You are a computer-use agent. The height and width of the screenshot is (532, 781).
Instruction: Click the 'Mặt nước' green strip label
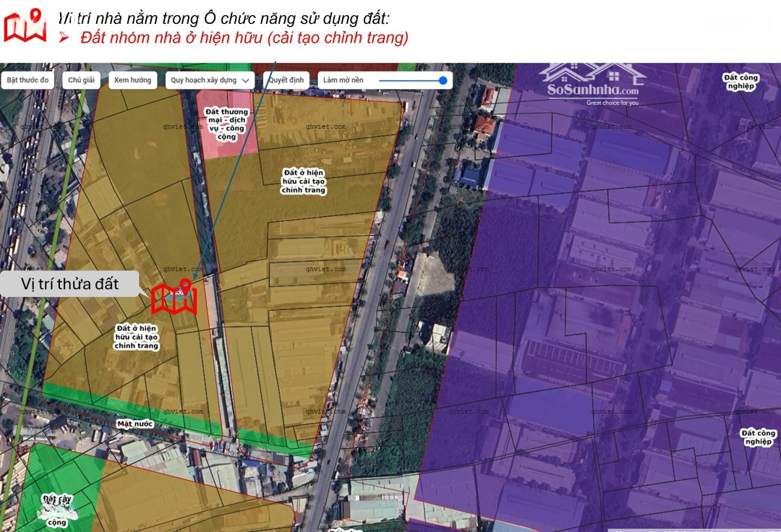pyautogui.click(x=135, y=424)
